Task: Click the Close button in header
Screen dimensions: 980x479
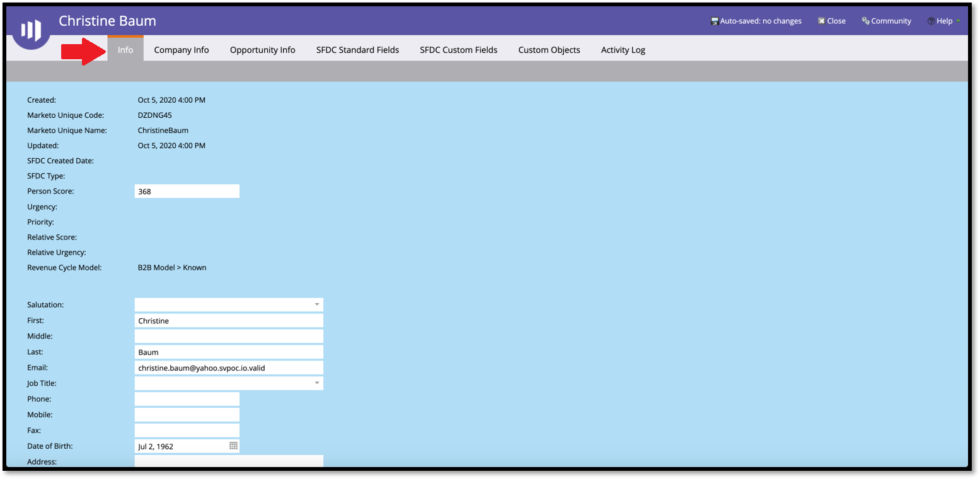Action: point(832,21)
